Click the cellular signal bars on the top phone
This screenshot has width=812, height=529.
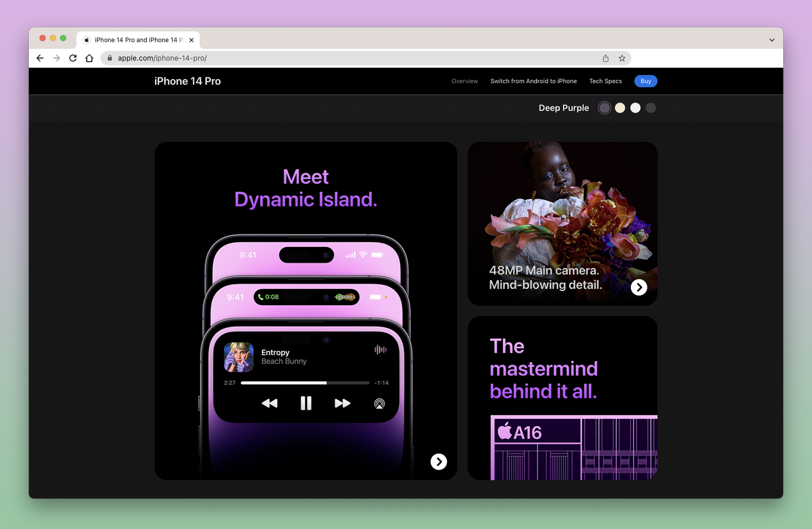(x=350, y=255)
